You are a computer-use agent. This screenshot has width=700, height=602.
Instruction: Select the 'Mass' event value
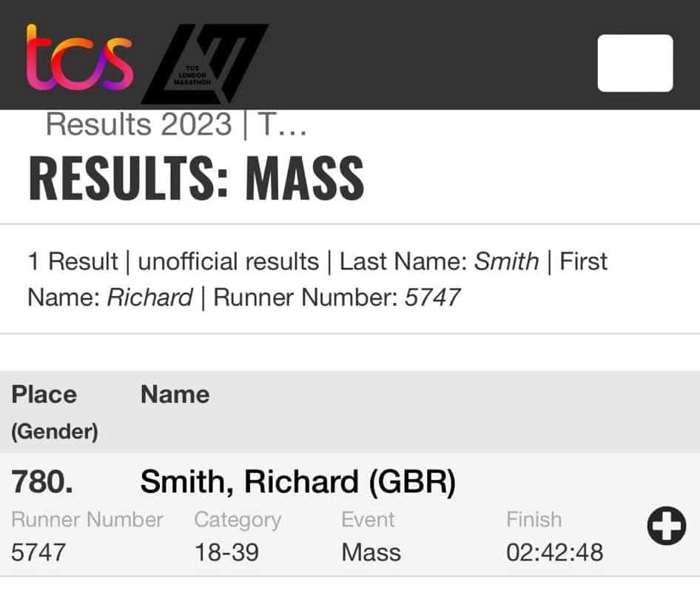(371, 552)
